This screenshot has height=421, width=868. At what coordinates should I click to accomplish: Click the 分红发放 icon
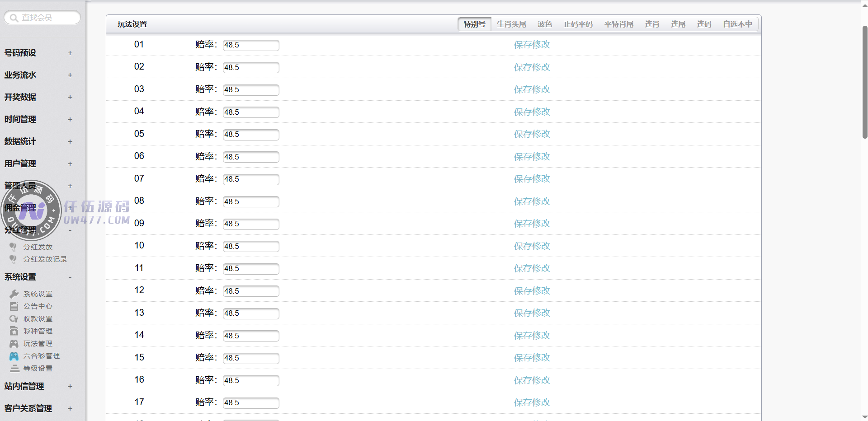[13, 247]
